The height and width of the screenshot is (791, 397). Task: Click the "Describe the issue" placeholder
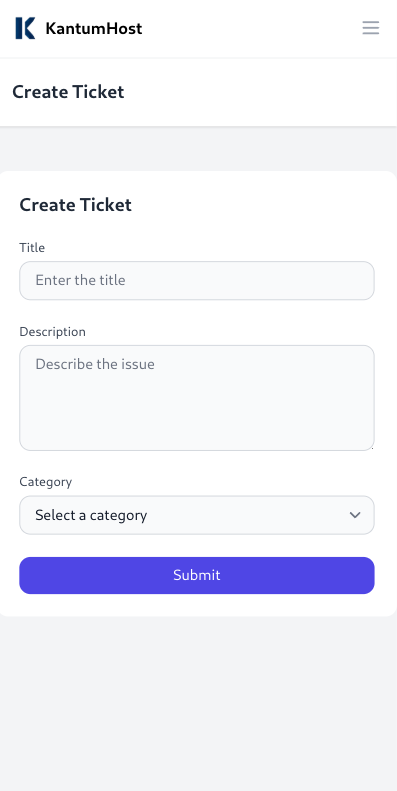pos(95,364)
